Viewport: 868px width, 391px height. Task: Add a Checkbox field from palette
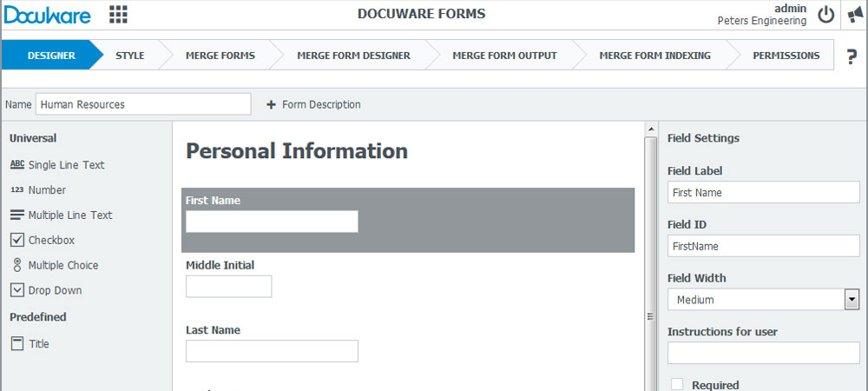(x=43, y=240)
